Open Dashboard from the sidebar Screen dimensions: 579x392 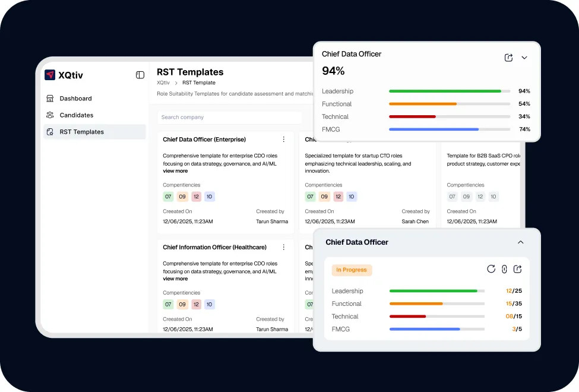[x=75, y=99]
